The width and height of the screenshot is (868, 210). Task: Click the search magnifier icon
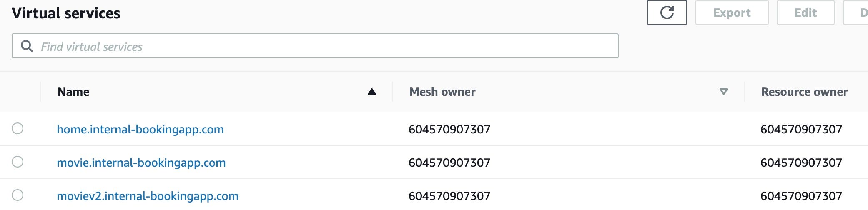[x=27, y=46]
